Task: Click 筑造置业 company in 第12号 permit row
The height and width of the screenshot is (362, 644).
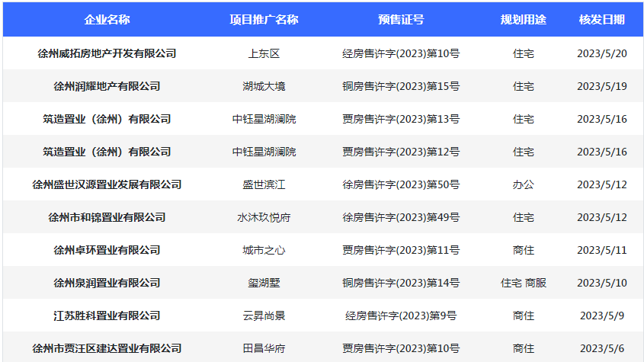Action: tap(107, 152)
